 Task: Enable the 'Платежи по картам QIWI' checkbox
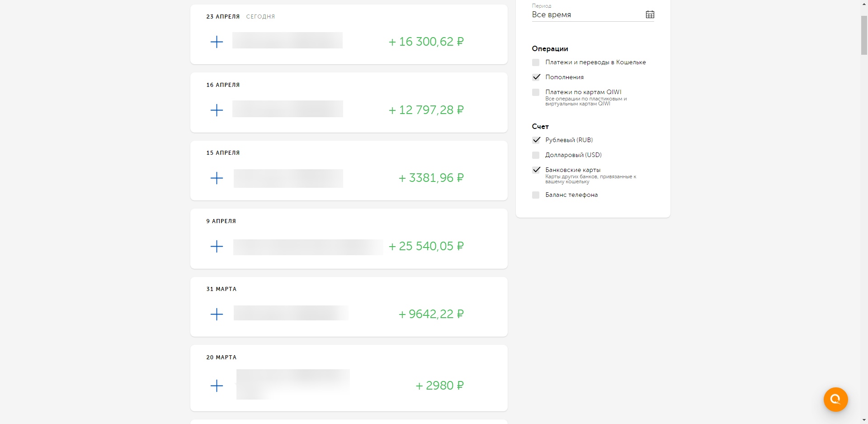point(536,92)
